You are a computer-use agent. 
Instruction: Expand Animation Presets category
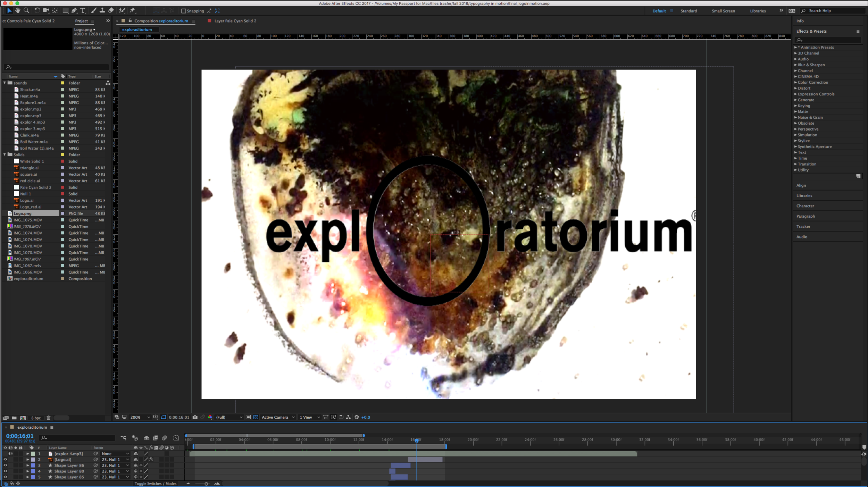(795, 48)
